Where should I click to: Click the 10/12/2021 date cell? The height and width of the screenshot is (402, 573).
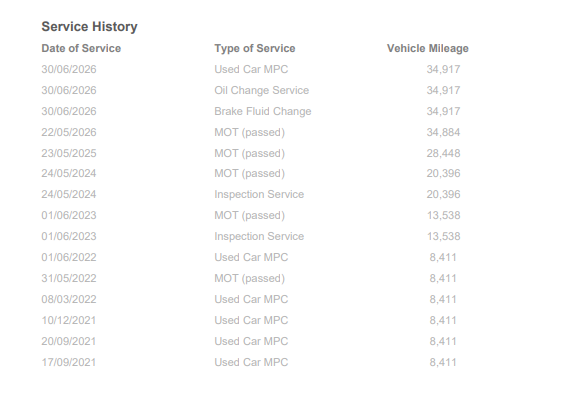tap(69, 321)
